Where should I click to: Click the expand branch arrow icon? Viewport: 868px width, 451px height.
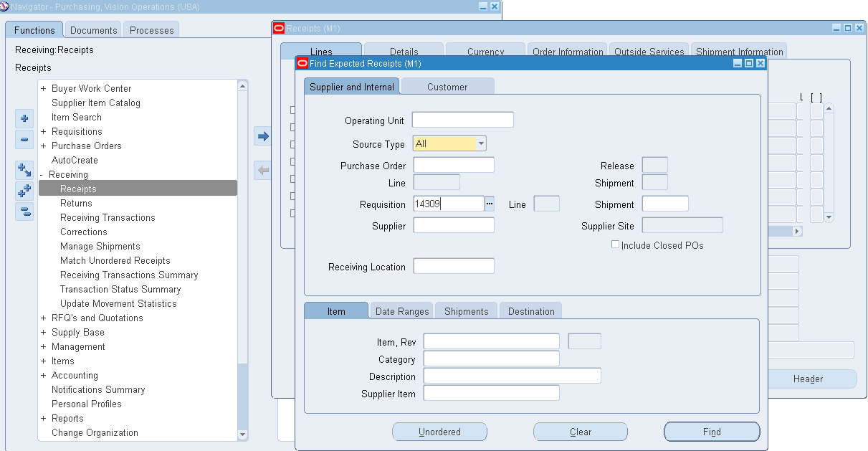point(24,167)
